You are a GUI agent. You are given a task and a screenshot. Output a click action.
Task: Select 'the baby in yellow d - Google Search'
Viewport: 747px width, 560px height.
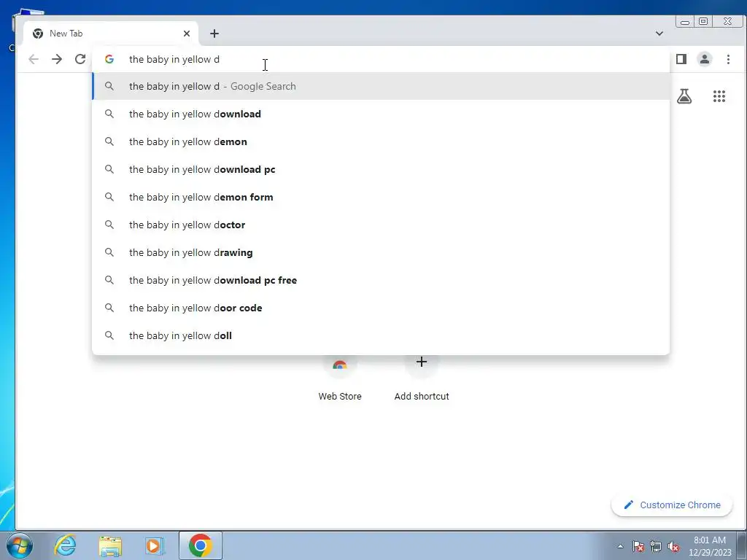[x=381, y=86]
